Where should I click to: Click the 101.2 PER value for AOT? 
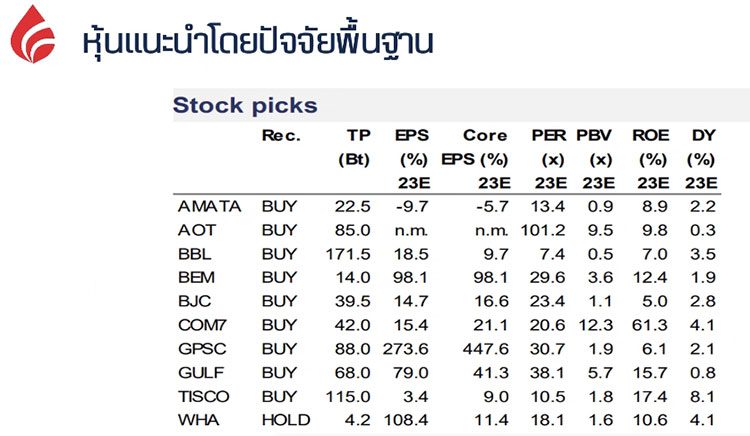point(545,230)
